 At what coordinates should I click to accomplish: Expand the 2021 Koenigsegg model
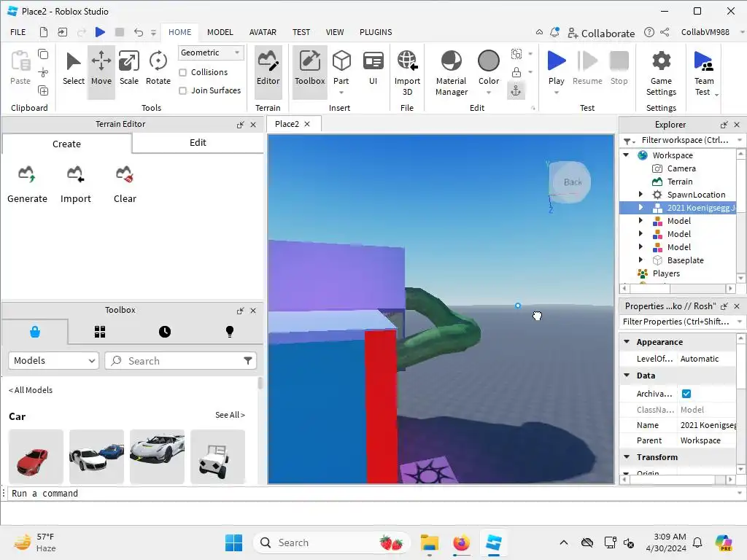click(x=640, y=208)
